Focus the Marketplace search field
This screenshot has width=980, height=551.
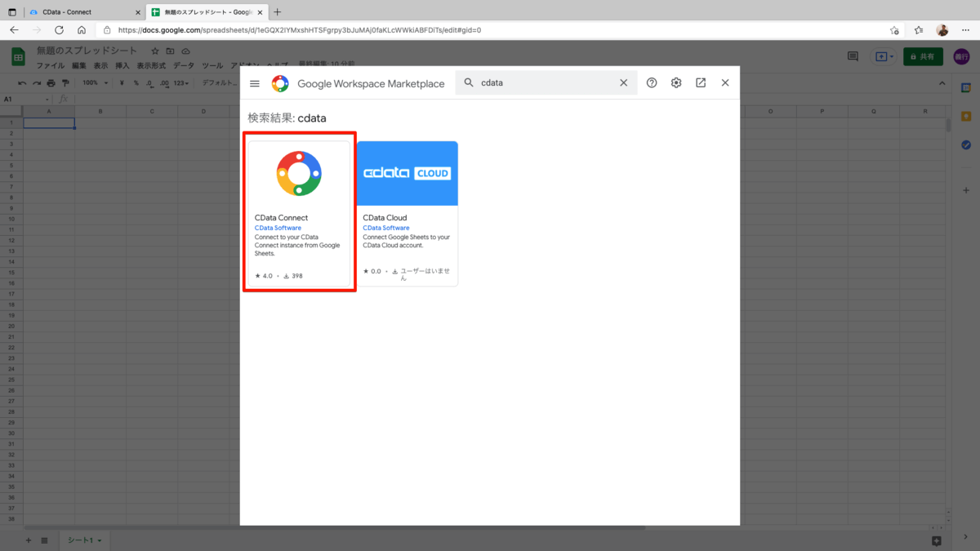[x=546, y=82]
